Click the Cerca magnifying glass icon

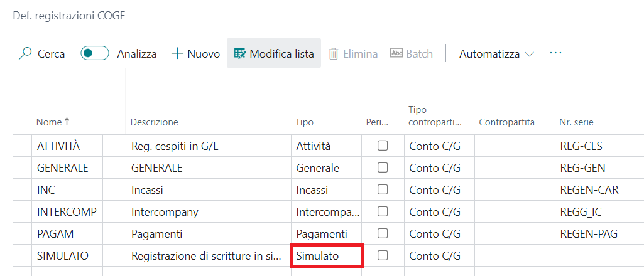[26, 54]
